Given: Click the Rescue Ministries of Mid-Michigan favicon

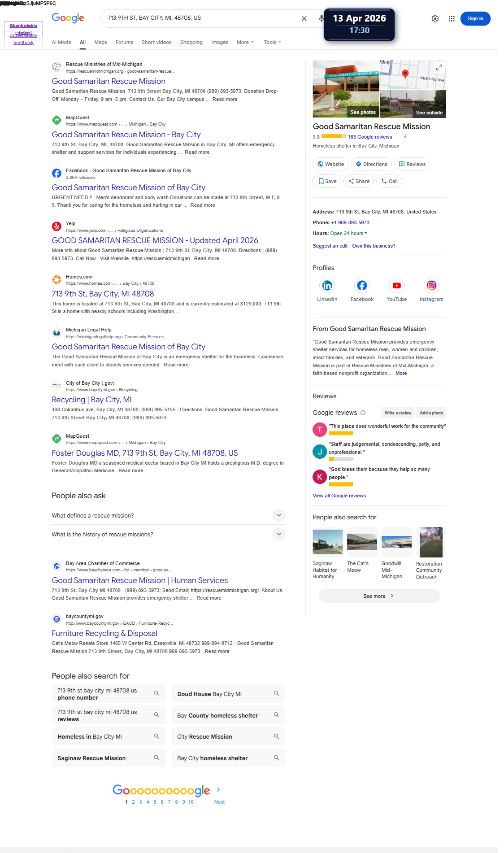Looking at the screenshot, I should point(56,67).
